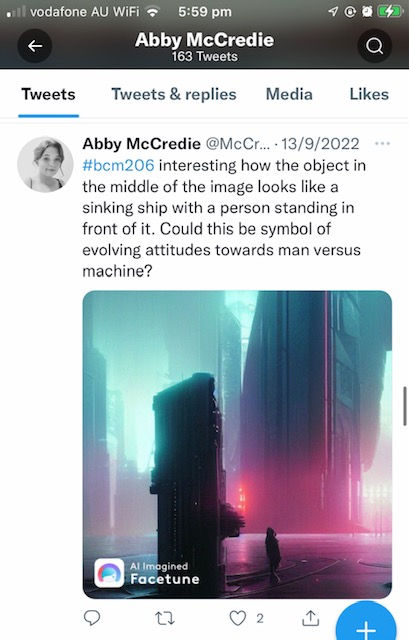The width and height of the screenshot is (409, 640).
Task: Compose new tweet with plus button
Action: [366, 624]
